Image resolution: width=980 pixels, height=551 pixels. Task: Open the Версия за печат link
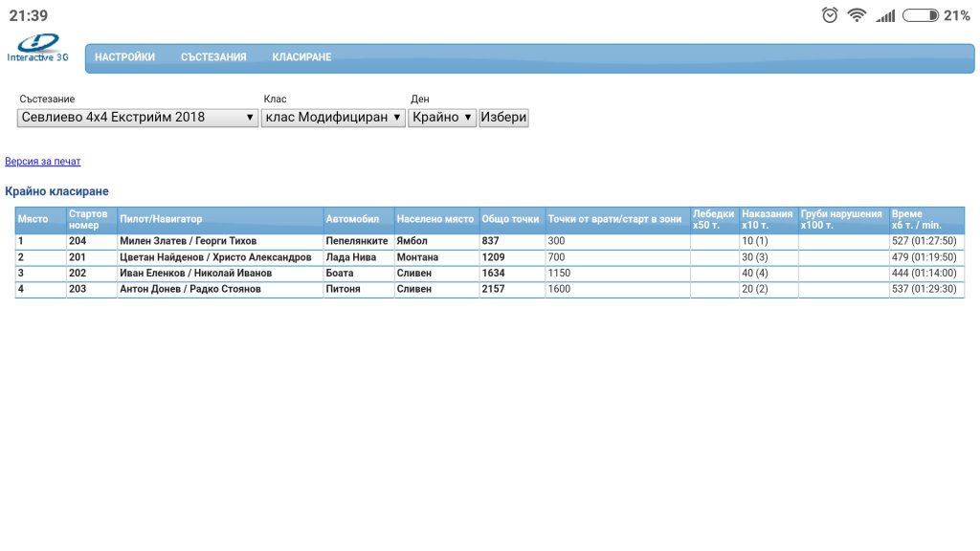42,161
